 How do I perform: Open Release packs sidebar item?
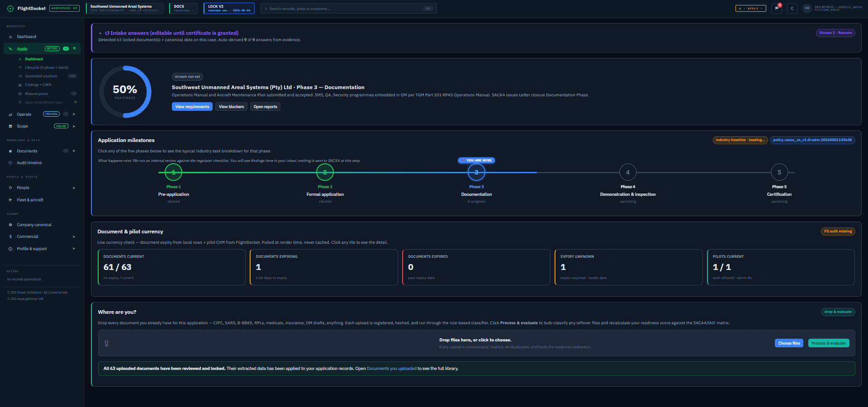pos(37,94)
